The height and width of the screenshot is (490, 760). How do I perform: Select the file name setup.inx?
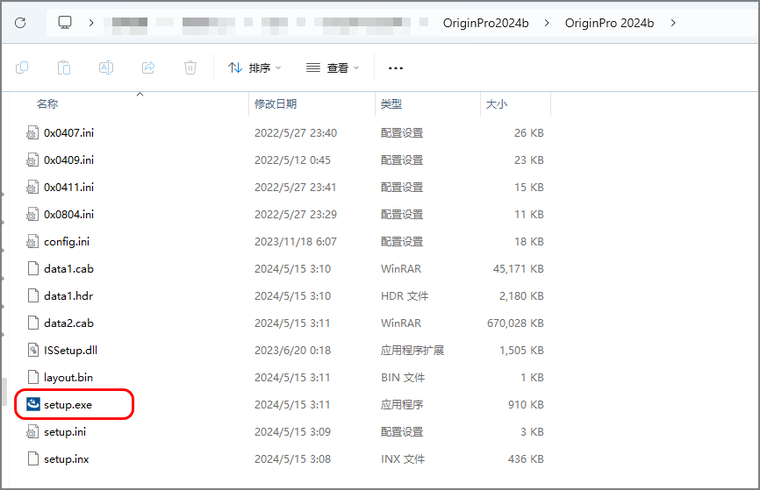66,459
